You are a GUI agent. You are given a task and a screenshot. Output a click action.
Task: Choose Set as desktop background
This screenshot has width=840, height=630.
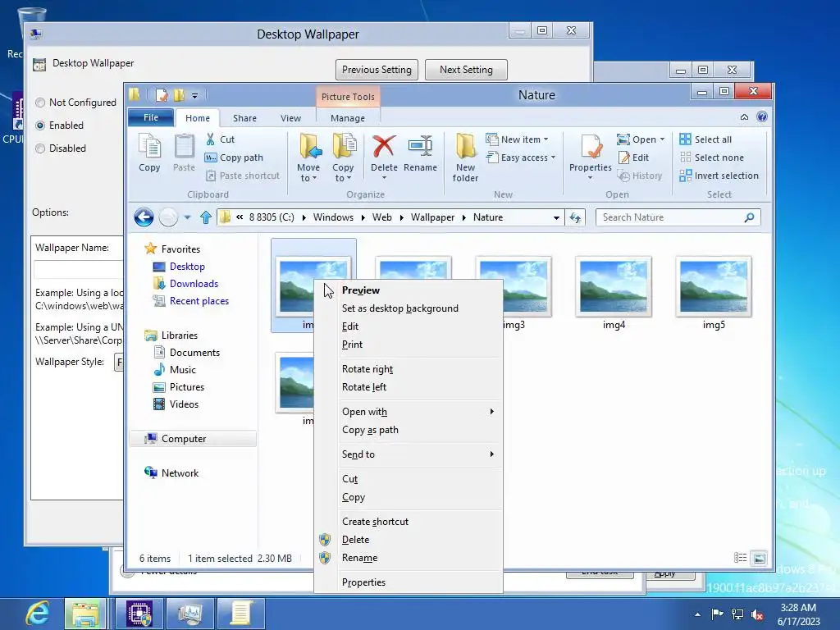(x=400, y=308)
